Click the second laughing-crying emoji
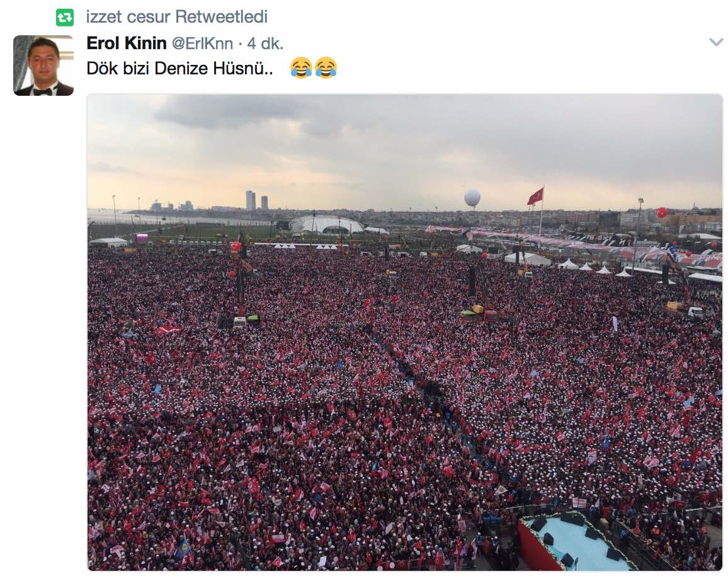 pyautogui.click(x=326, y=68)
